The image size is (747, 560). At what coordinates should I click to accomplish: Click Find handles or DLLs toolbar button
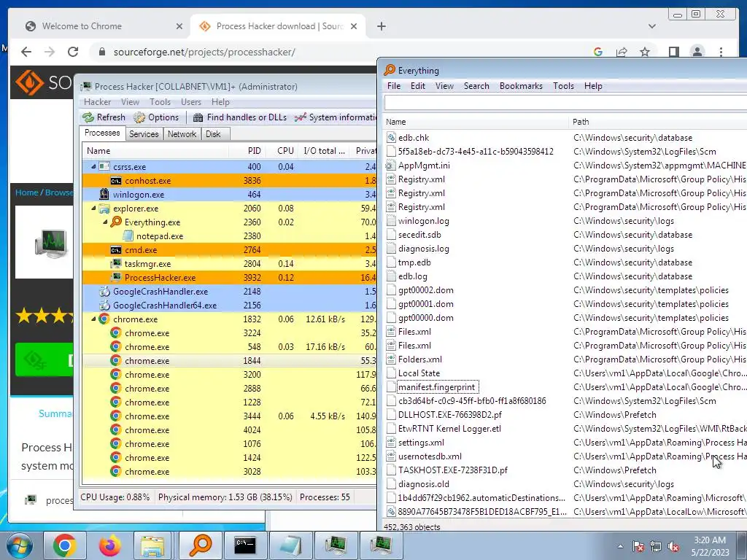pyautogui.click(x=240, y=117)
